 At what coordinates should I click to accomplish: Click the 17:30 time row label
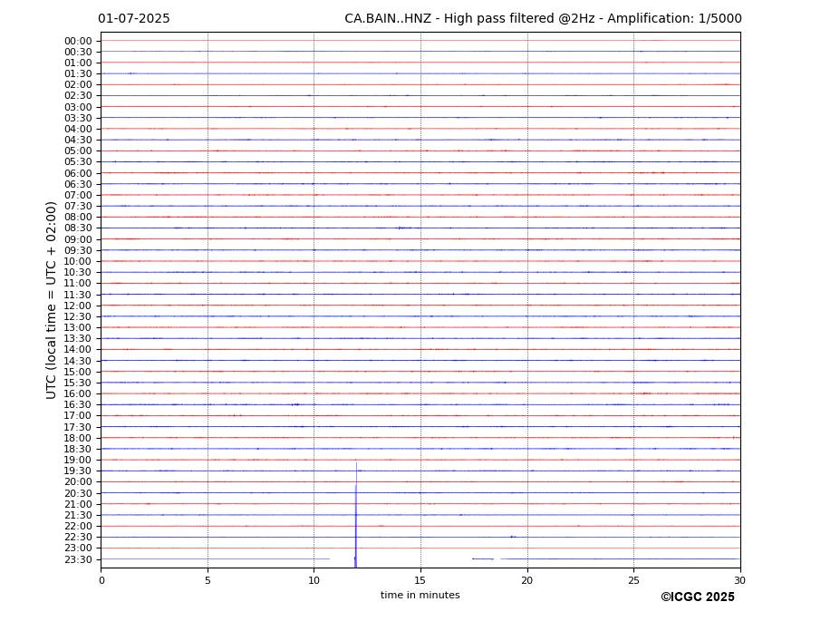[78, 427]
